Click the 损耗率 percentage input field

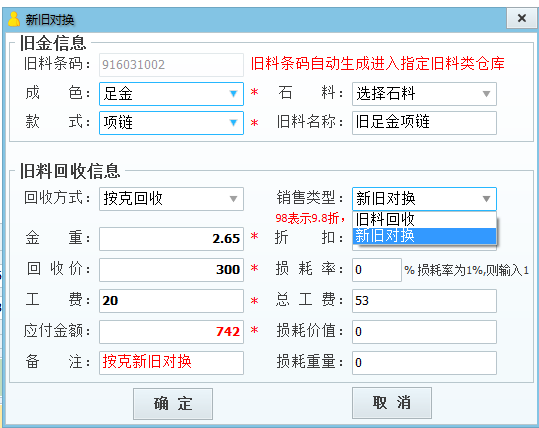[x=377, y=270]
